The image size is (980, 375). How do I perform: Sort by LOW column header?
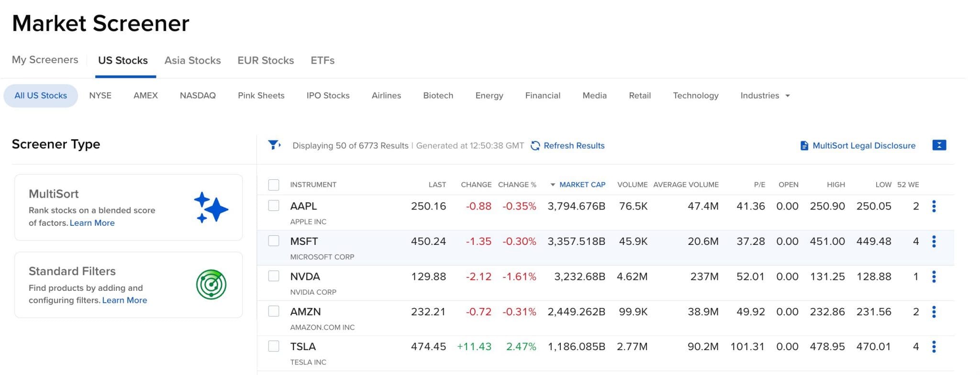[x=883, y=185]
